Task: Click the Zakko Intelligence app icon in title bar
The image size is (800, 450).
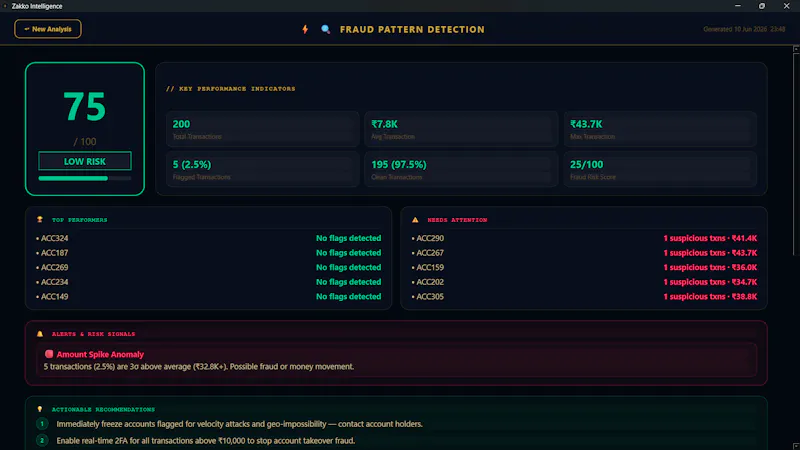Action: click(x=5, y=6)
